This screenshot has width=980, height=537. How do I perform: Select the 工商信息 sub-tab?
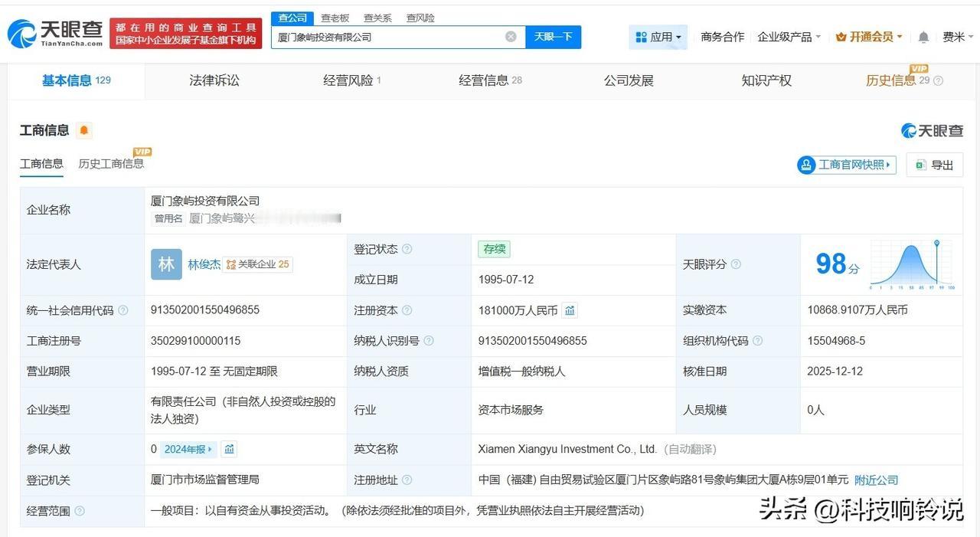tap(41, 163)
